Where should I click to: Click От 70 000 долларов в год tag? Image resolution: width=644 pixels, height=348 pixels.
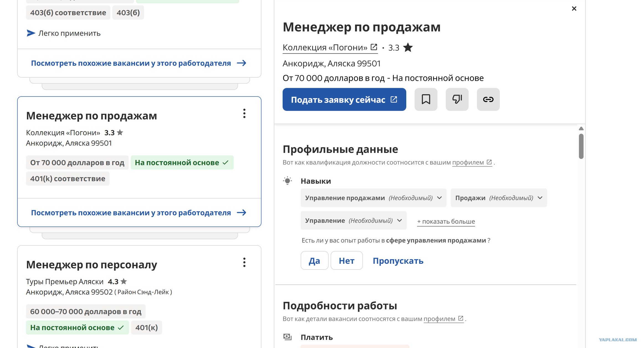(x=77, y=162)
